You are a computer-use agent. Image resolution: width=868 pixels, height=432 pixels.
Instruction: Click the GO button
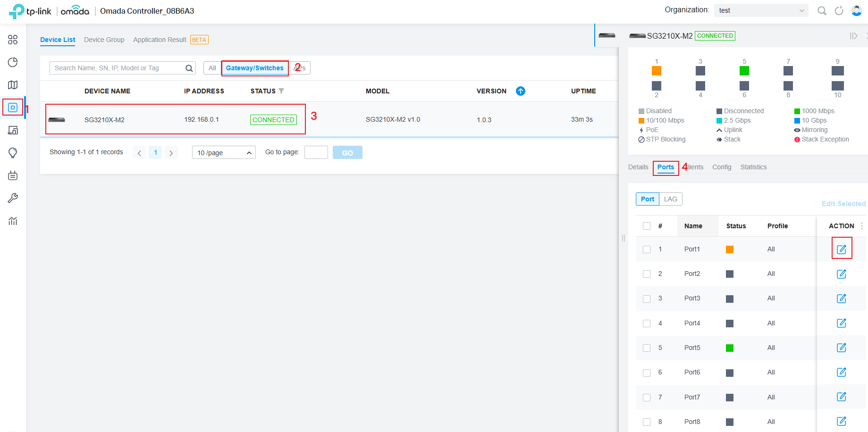click(347, 153)
